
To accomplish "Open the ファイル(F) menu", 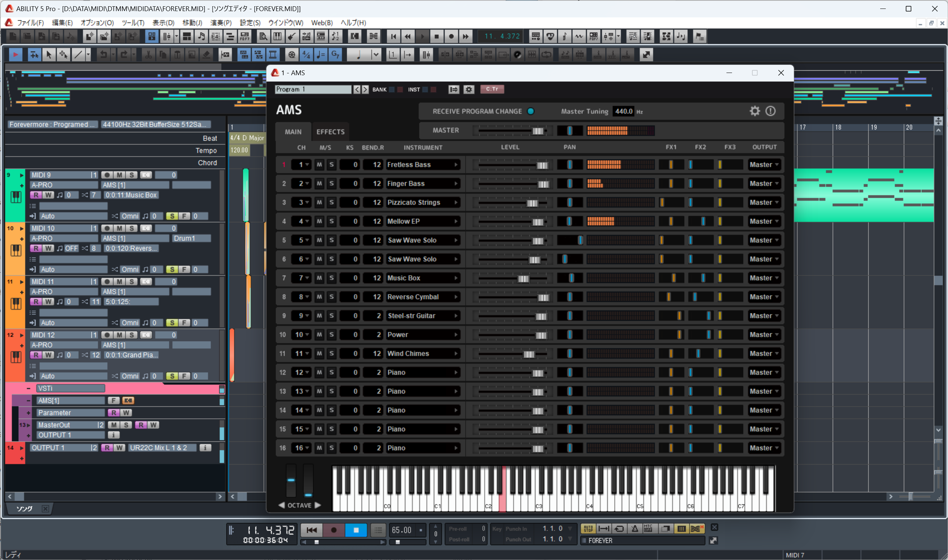I will pyautogui.click(x=30, y=23).
